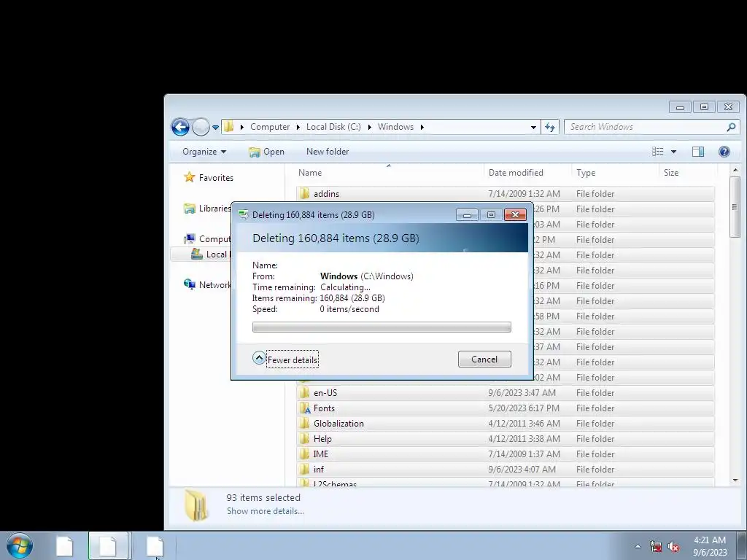
Task: Expand the arrow after the Local Disk (C:) breadcrumb
Action: click(369, 127)
